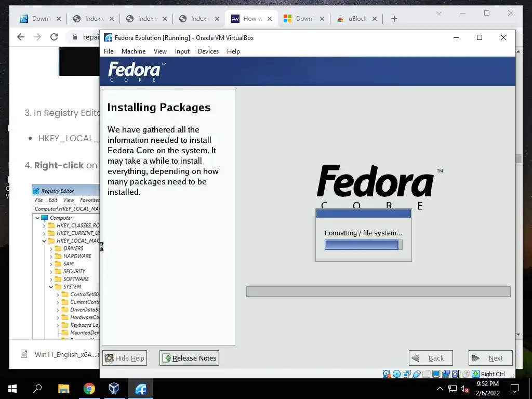The height and width of the screenshot is (399, 532).
Task: Click the Hide Help button
Action: [125, 358]
